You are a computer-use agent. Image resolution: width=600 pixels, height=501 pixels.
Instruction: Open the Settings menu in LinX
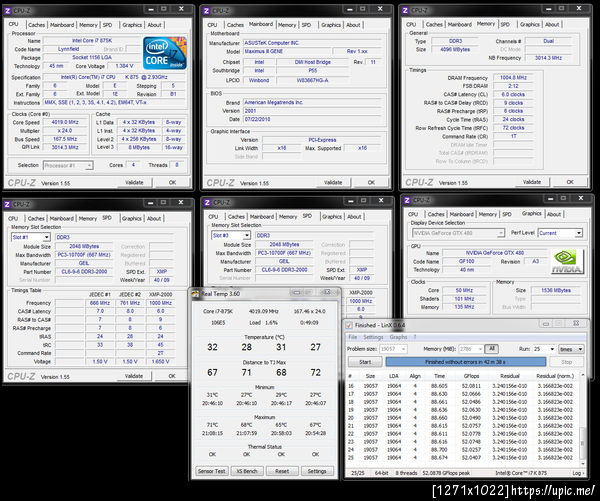point(373,337)
